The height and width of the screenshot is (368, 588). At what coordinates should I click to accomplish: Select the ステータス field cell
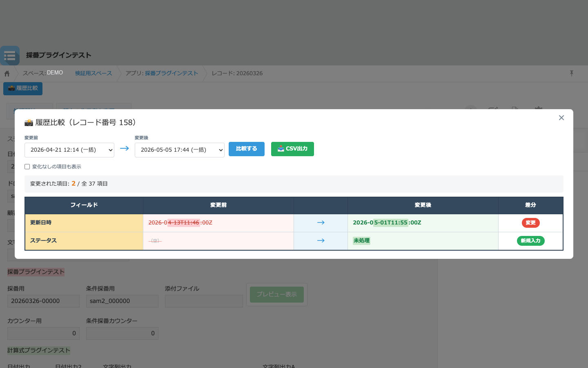point(84,241)
